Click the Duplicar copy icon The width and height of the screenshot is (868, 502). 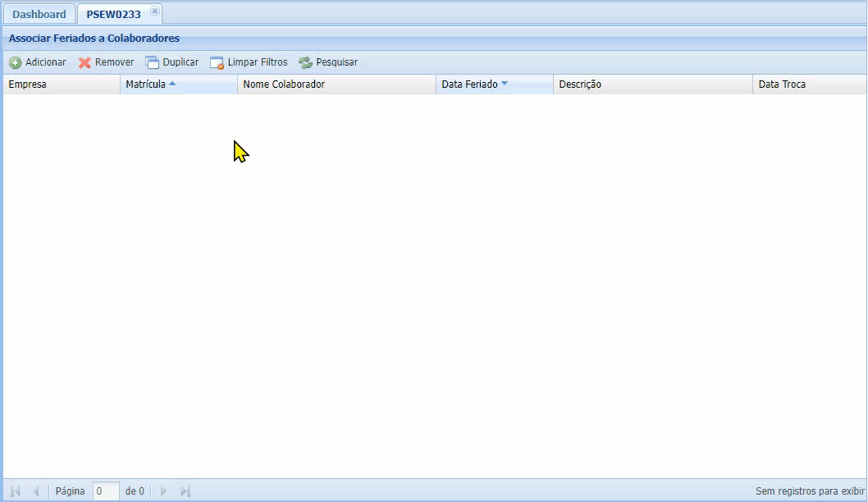(153, 62)
